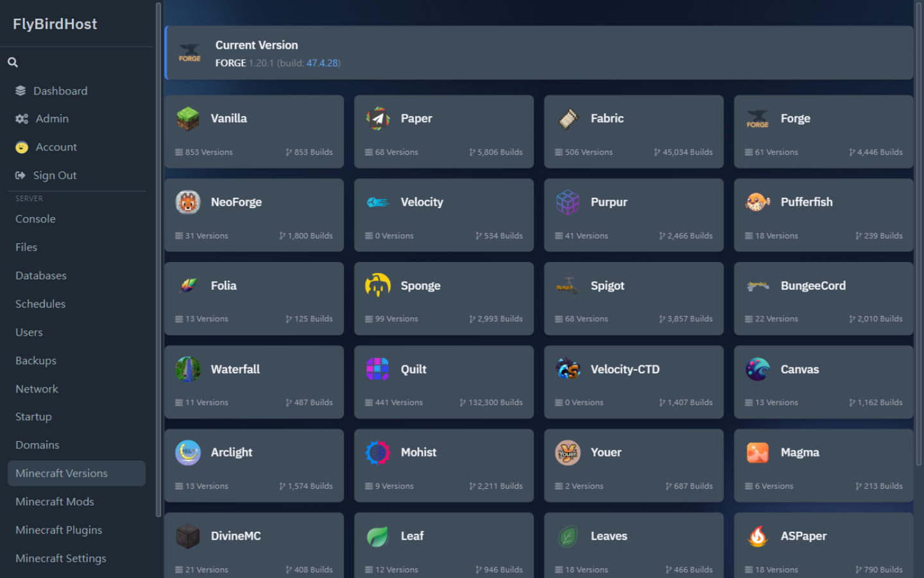924x578 pixels.
Task: Open the Network page
Action: click(76, 389)
